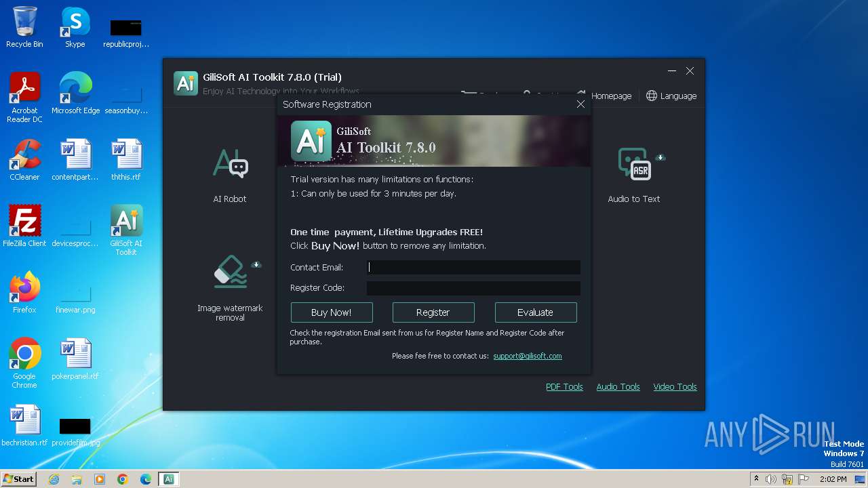Select the Google Chrome desktop shortcut
Image resolution: width=868 pixels, height=488 pixels.
(24, 363)
